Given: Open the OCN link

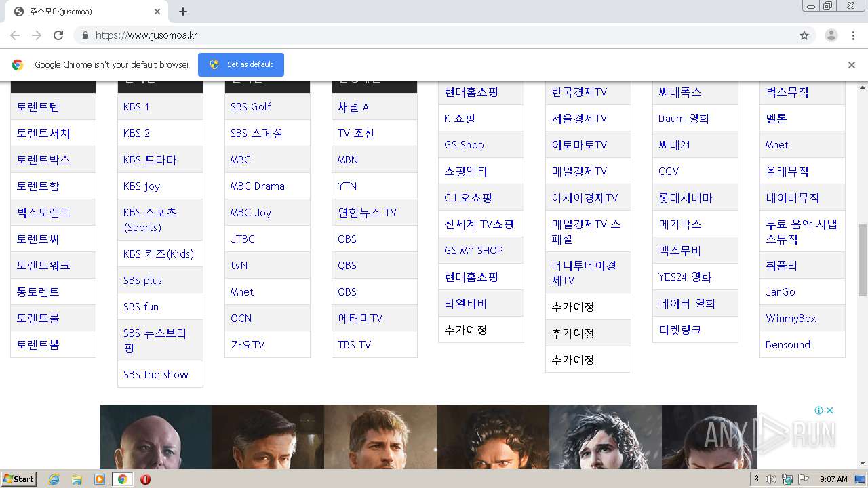Looking at the screenshot, I should [x=241, y=319].
